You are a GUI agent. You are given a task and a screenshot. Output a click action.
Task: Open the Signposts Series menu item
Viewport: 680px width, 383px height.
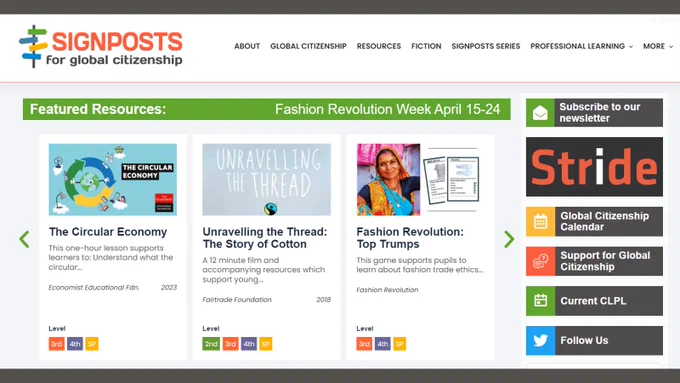point(485,46)
